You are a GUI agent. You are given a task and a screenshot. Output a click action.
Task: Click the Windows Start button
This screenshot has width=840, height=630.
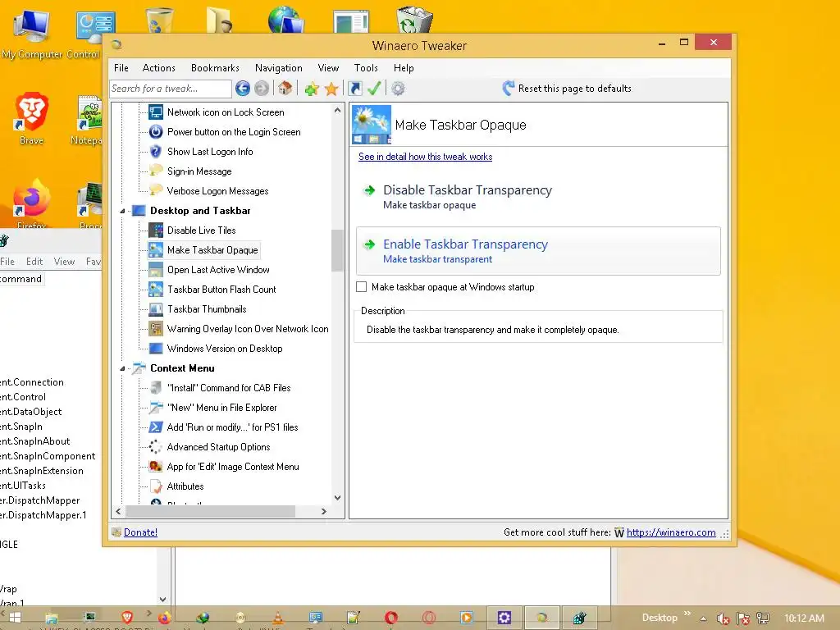[15, 618]
